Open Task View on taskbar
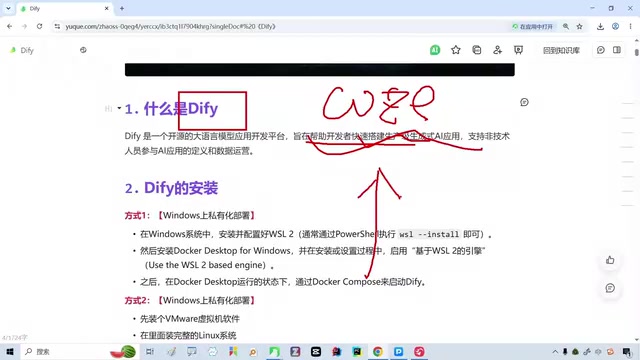The width and height of the screenshot is (640, 360). coord(150,351)
